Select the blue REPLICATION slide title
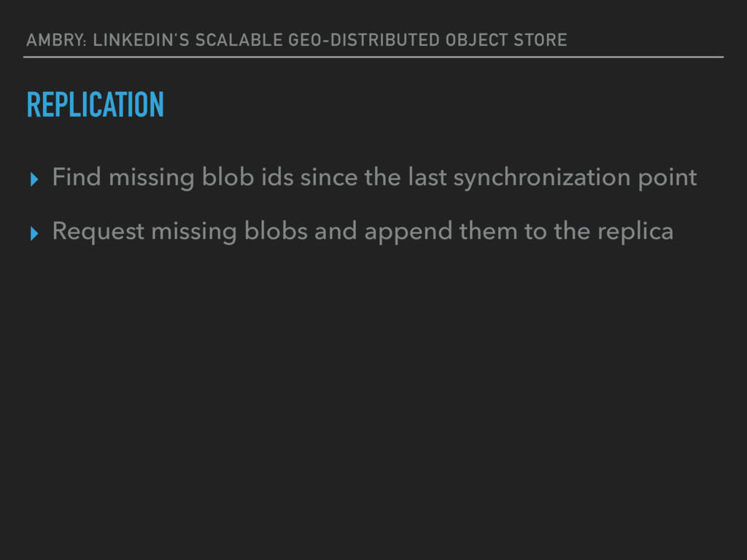 coord(96,104)
